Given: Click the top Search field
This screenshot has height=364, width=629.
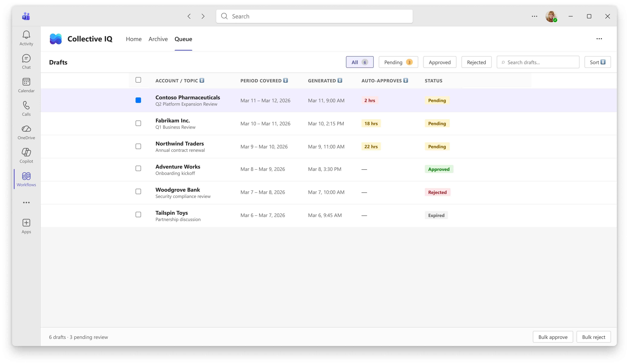Looking at the screenshot, I should click(x=314, y=16).
